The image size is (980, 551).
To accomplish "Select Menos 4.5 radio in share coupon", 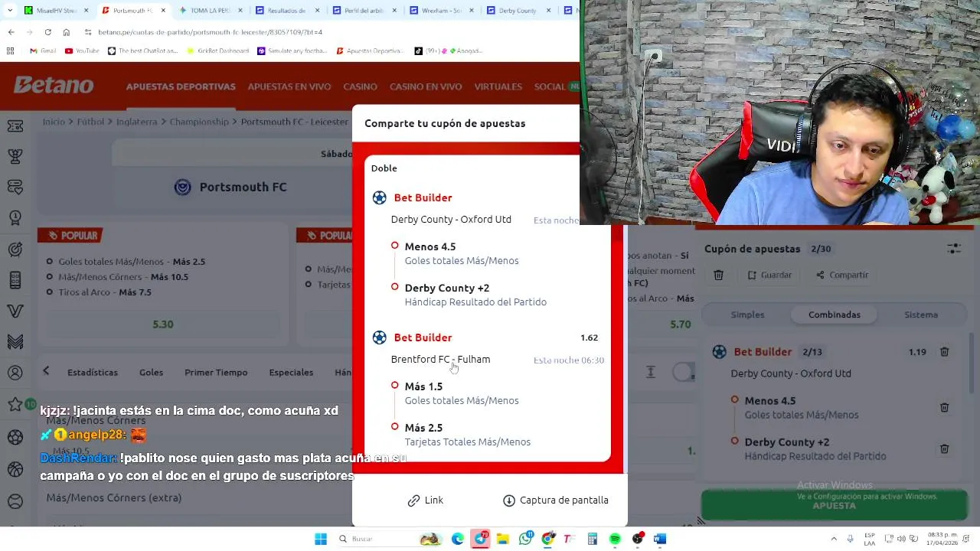I will 395,246.
